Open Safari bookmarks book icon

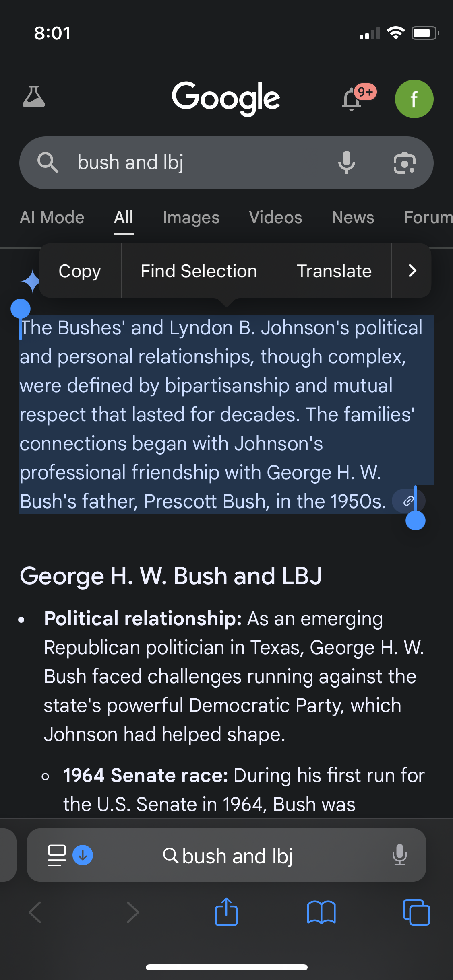(321, 912)
